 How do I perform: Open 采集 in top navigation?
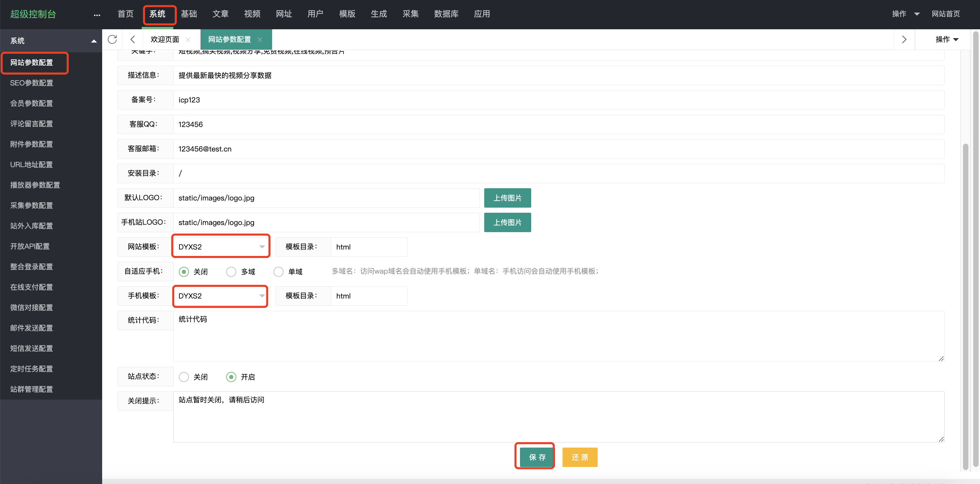(410, 14)
